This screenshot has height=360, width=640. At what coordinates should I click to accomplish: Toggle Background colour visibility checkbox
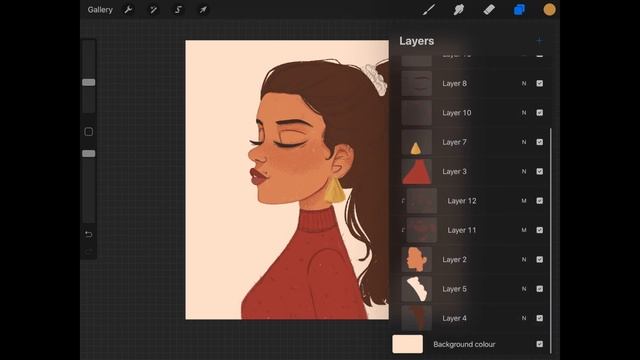pyautogui.click(x=540, y=344)
